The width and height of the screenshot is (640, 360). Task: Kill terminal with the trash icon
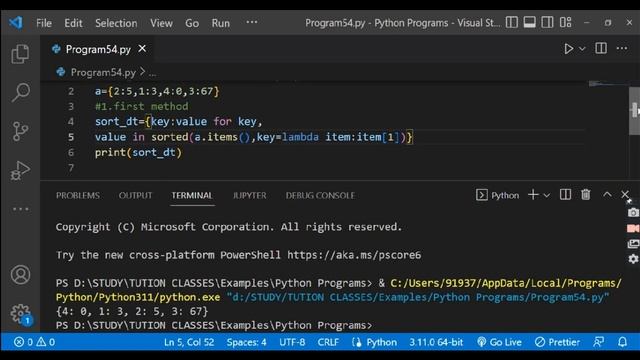coord(586,195)
